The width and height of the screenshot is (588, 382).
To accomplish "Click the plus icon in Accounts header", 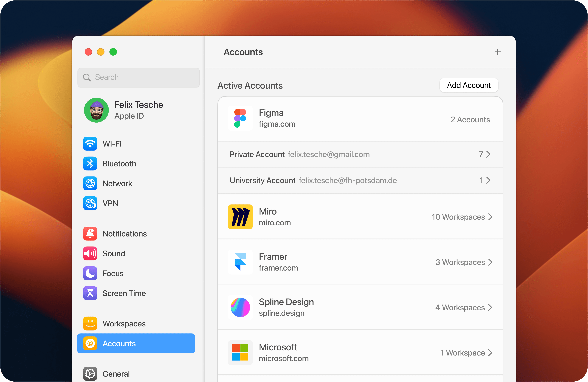I will [498, 52].
